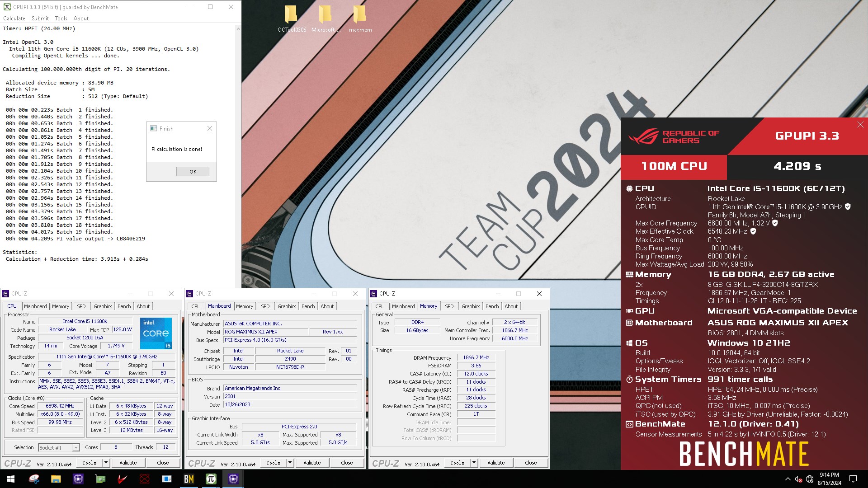
Task: Click the 100M CPU label in BenchMate panel
Action: [x=674, y=166]
